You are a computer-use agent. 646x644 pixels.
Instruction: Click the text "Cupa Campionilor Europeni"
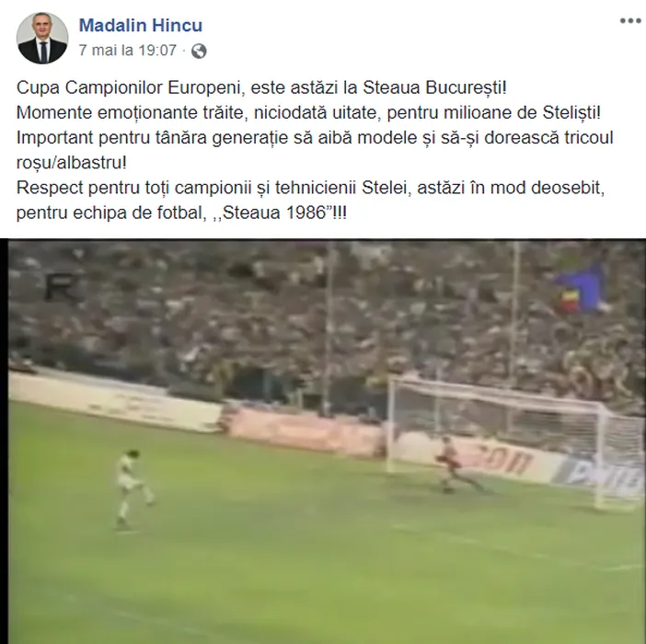tap(128, 87)
